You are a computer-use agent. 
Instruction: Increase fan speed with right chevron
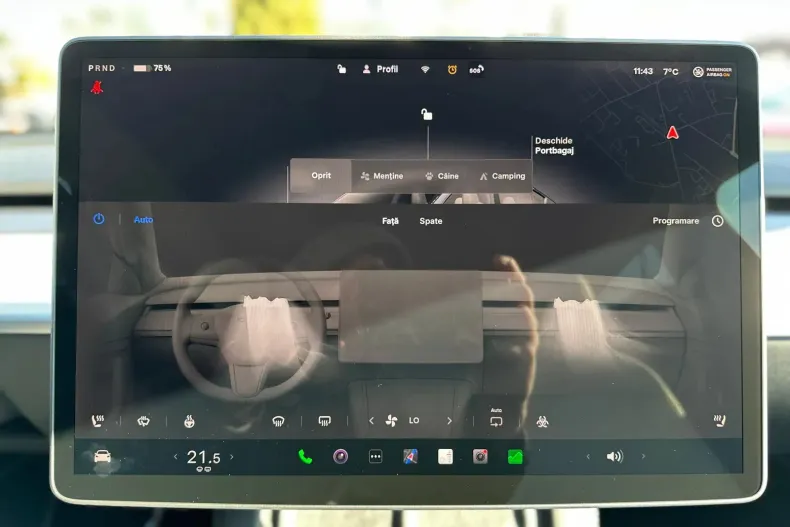(449, 421)
